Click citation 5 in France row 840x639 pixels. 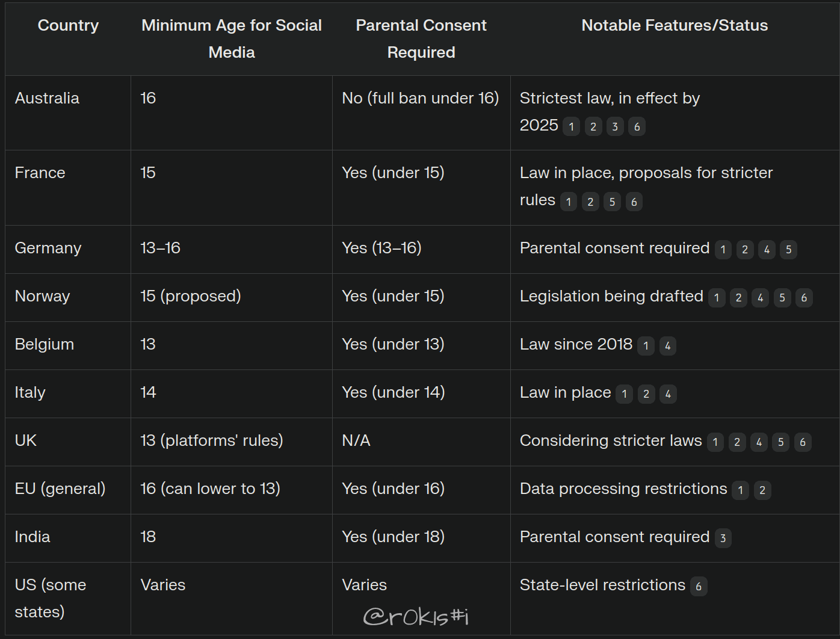tap(612, 202)
